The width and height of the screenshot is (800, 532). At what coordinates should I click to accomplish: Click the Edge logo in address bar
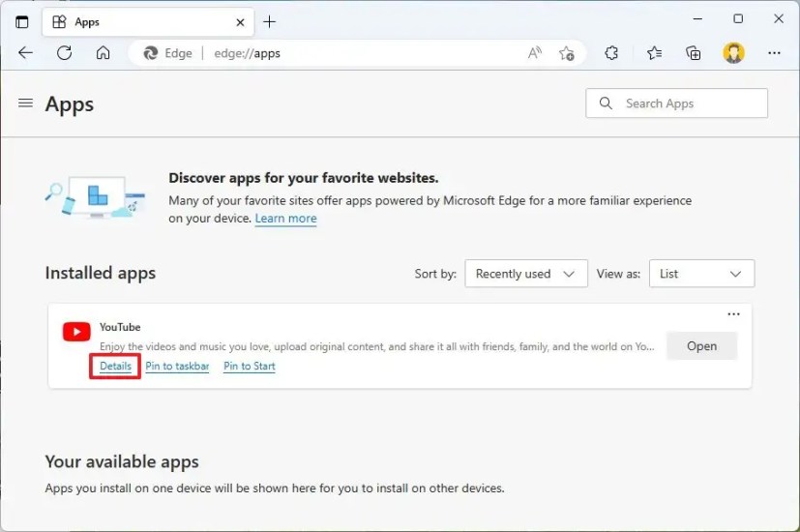151,53
